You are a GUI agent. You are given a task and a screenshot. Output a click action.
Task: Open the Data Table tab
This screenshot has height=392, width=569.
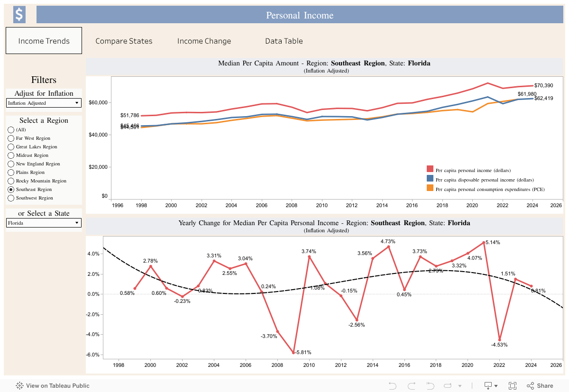(x=284, y=41)
